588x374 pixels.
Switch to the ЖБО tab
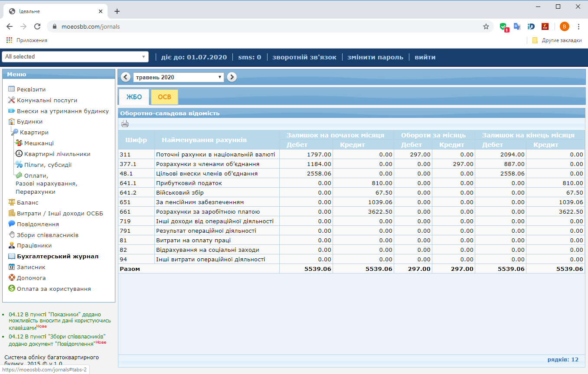[134, 97]
